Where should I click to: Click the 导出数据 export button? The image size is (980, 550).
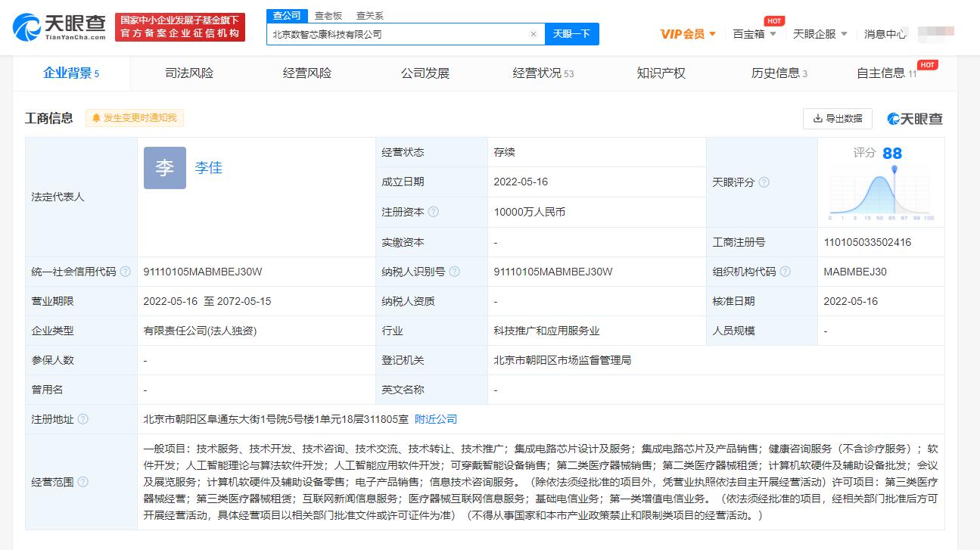coord(838,119)
